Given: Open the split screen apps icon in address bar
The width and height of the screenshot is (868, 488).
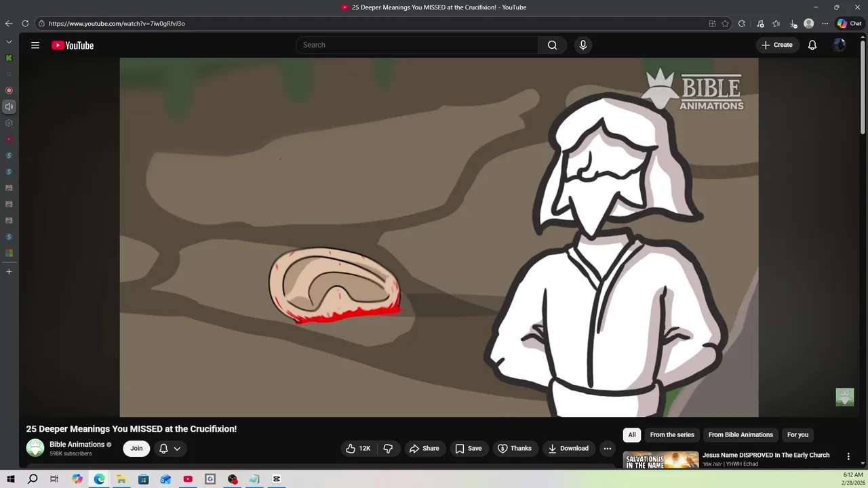Looking at the screenshot, I should pos(712,24).
